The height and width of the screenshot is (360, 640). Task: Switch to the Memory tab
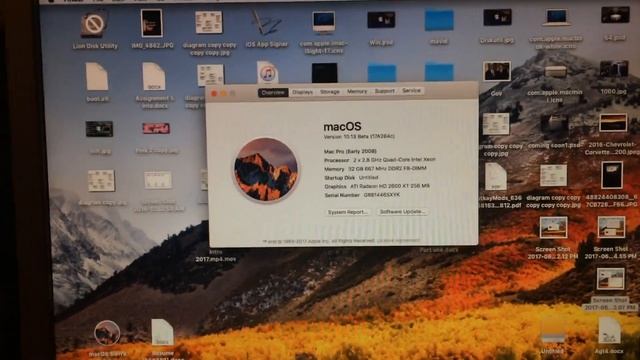[357, 91]
